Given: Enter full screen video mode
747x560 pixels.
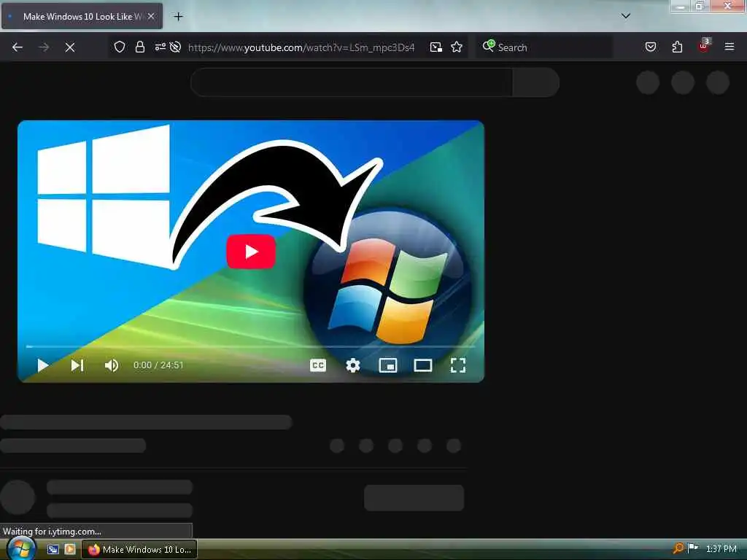Looking at the screenshot, I should point(458,365).
